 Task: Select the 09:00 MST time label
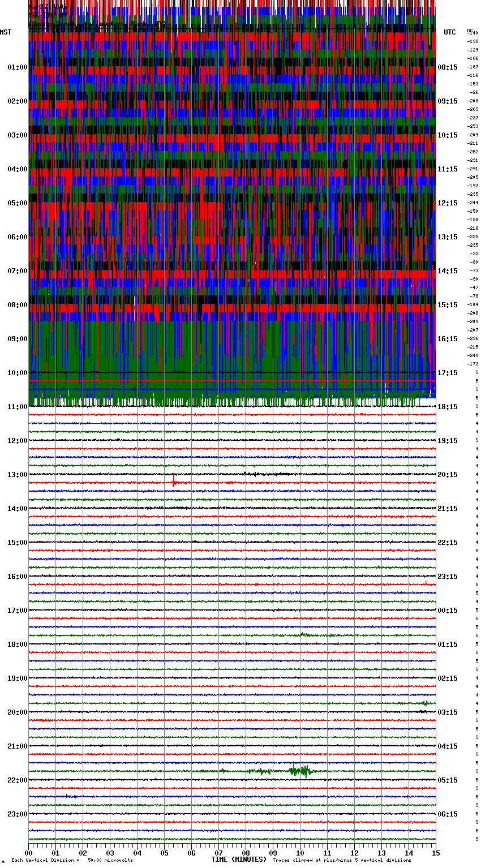tap(18, 339)
